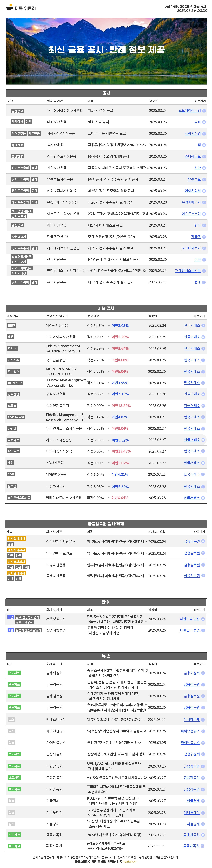The width and height of the screenshot is (212, 868).
Task: Click the NHN KCP tag
Action: [x=15, y=383]
